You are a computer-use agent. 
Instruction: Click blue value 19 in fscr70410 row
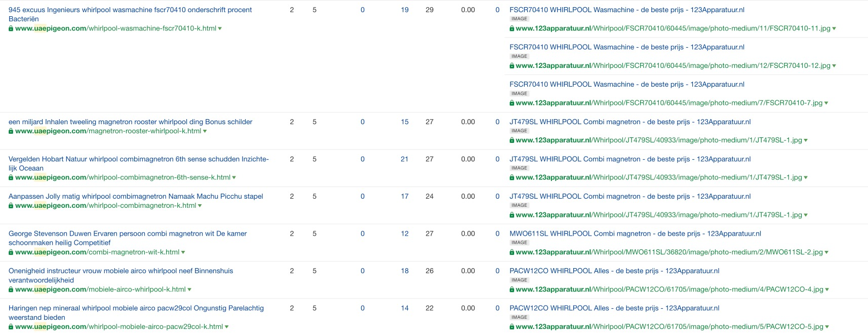coord(405,10)
